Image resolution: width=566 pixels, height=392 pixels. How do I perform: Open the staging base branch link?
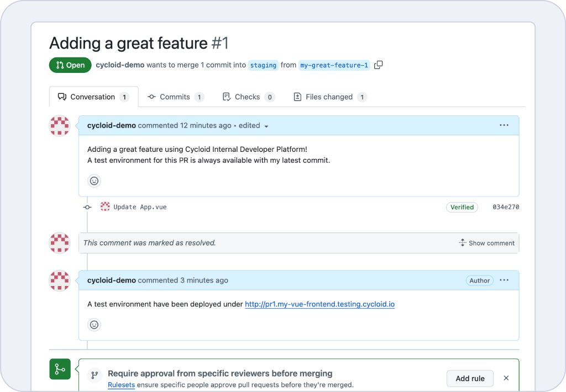tap(263, 65)
